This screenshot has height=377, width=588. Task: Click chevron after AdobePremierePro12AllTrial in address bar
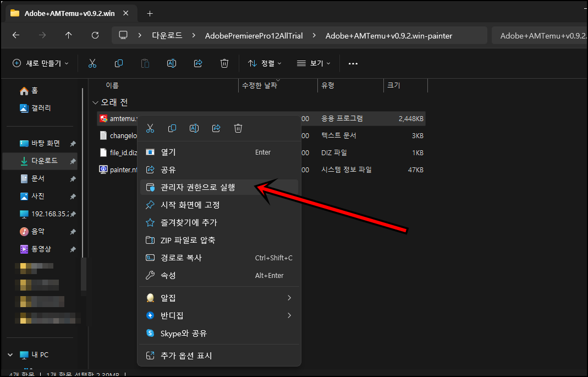[314, 35]
